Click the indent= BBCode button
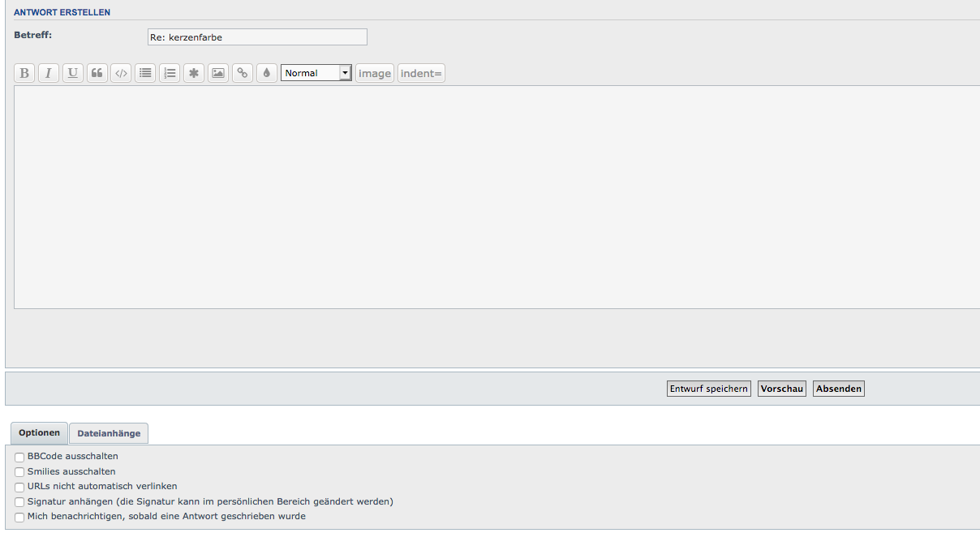Screen dimensions: 980x533 tap(421, 73)
